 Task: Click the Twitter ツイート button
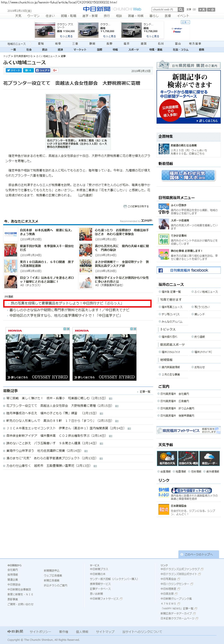(x=14, y=70)
